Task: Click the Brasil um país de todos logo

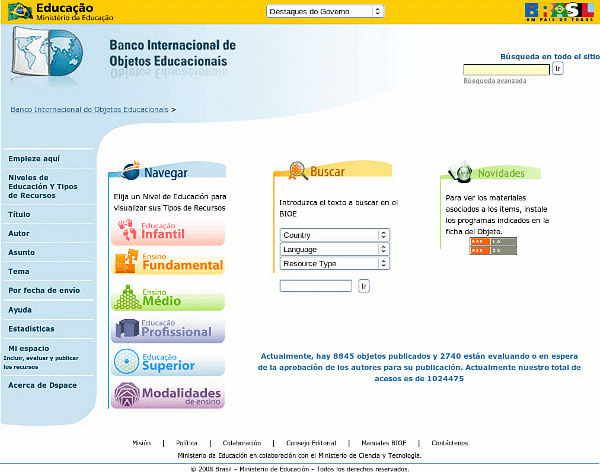Action: [559, 11]
